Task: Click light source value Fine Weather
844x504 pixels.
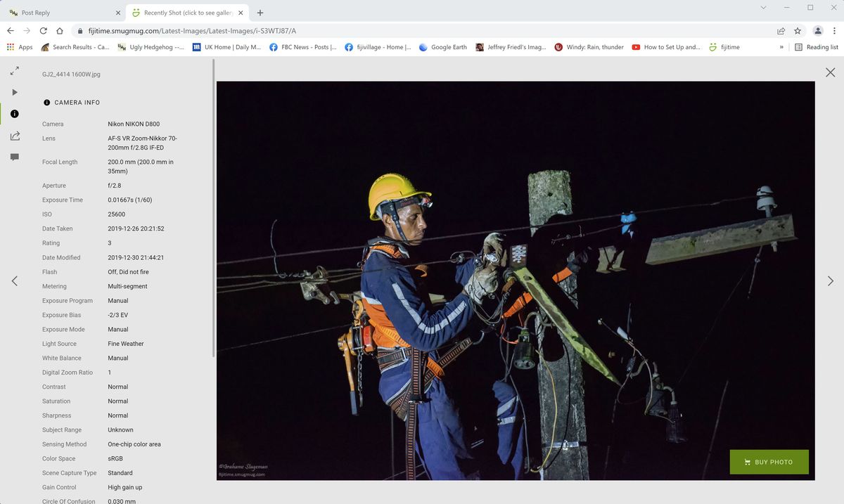Action: pyautogui.click(x=126, y=344)
